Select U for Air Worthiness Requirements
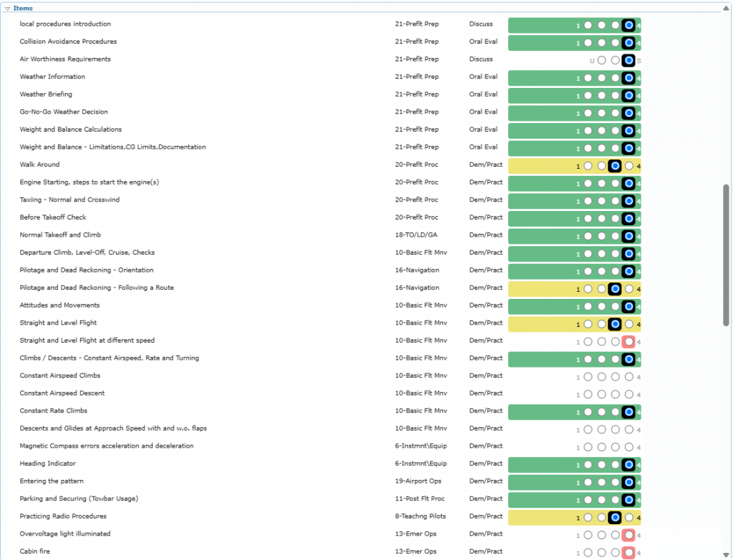The width and height of the screenshot is (733, 560). tap(601, 60)
